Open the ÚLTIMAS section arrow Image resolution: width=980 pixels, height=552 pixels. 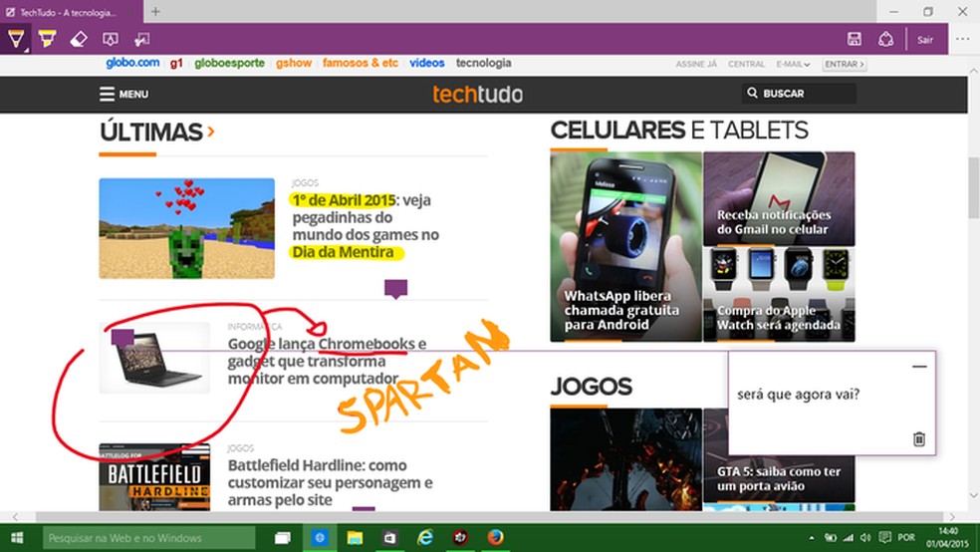[x=211, y=132]
